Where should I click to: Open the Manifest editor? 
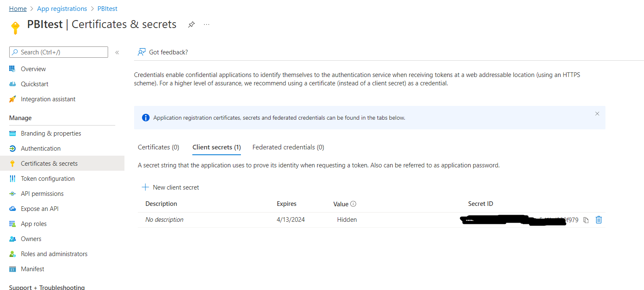click(x=33, y=269)
